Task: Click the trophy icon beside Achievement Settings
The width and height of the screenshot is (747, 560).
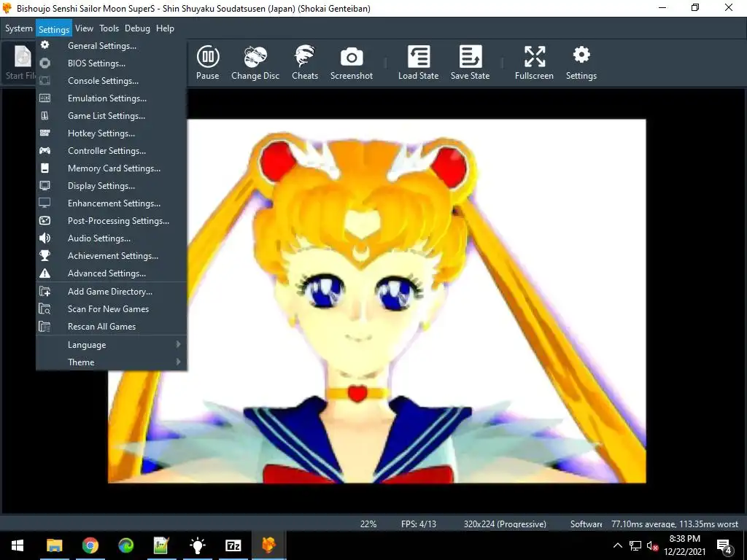Action: tap(44, 256)
